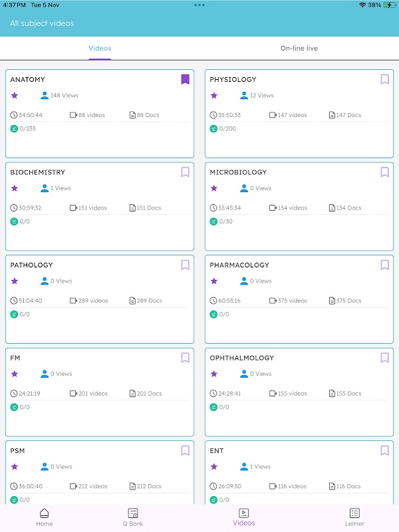
Task: Bookmark the Biochemistry subject card
Action: click(x=185, y=172)
